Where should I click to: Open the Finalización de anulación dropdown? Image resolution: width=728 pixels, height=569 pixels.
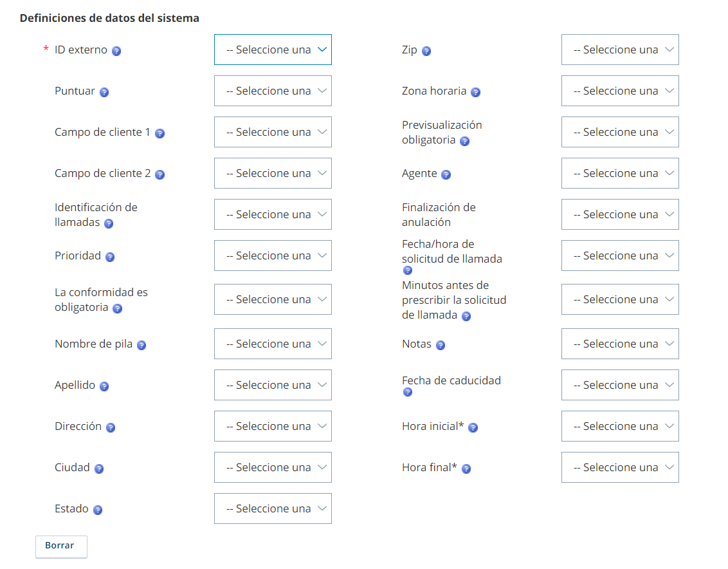click(x=621, y=214)
